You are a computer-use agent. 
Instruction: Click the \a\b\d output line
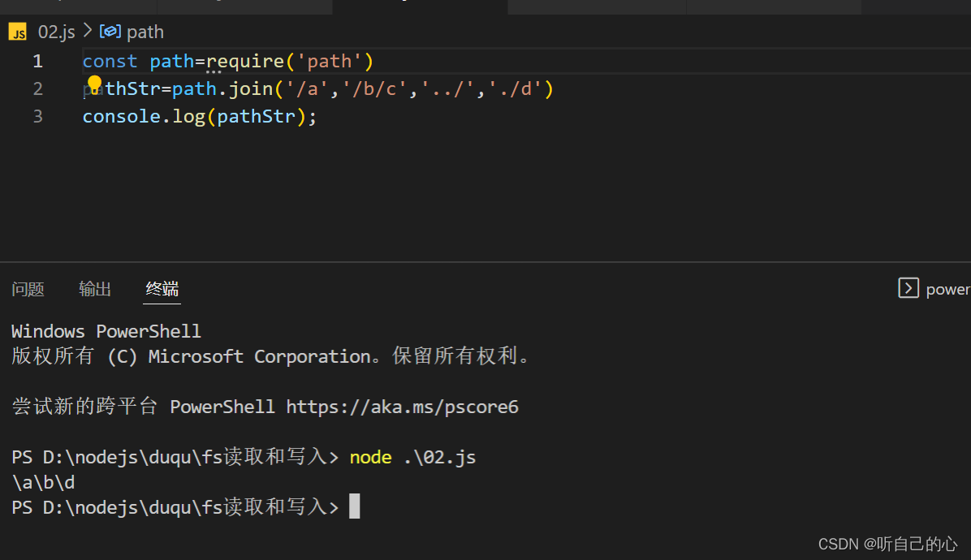43,482
